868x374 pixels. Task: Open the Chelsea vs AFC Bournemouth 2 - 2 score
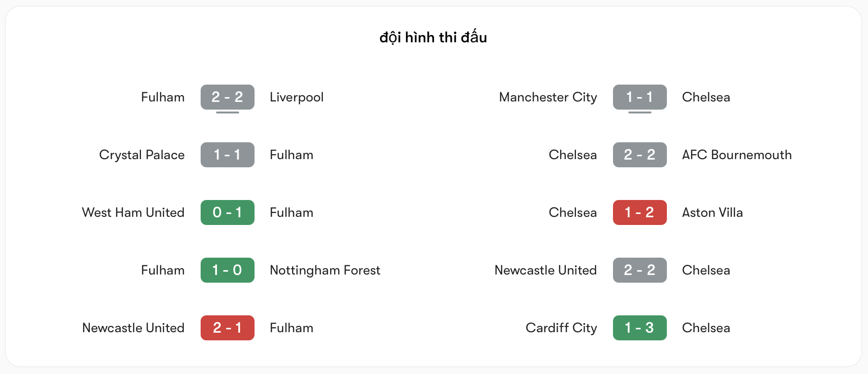pyautogui.click(x=639, y=155)
